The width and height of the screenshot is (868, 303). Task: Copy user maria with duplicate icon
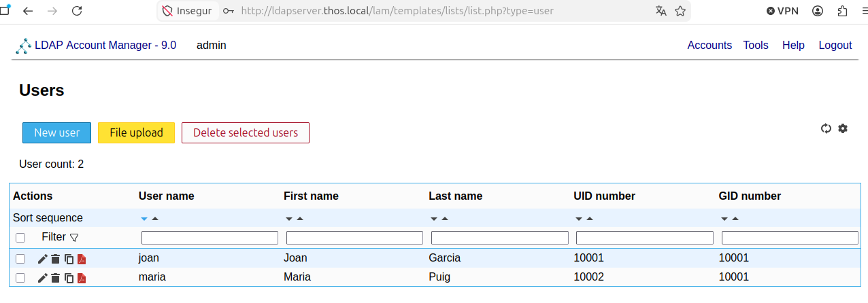click(69, 278)
